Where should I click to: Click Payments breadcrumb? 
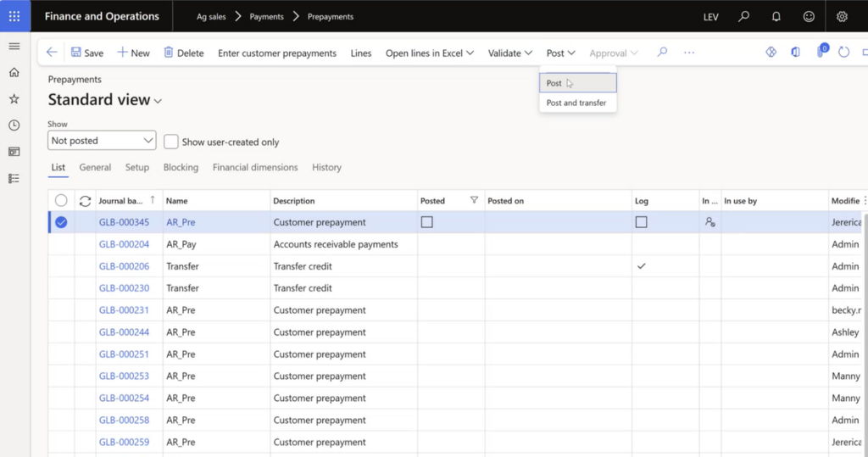coord(266,17)
